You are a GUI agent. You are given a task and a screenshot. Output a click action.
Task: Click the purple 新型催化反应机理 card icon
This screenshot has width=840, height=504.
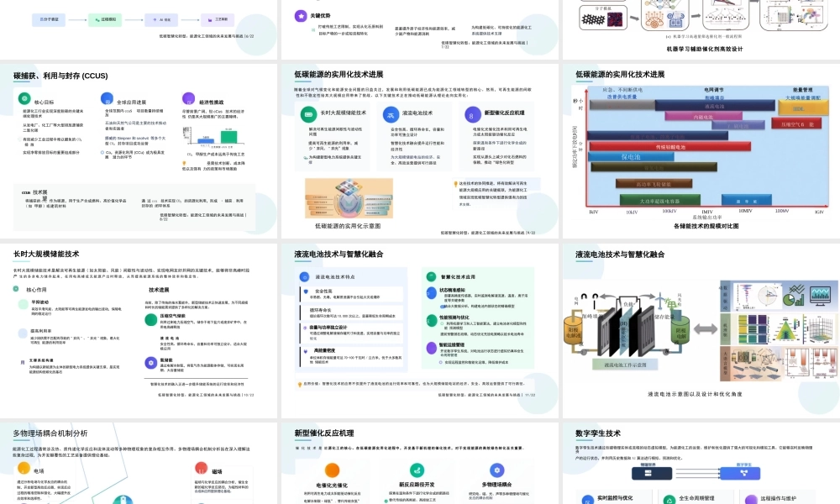pos(472,114)
